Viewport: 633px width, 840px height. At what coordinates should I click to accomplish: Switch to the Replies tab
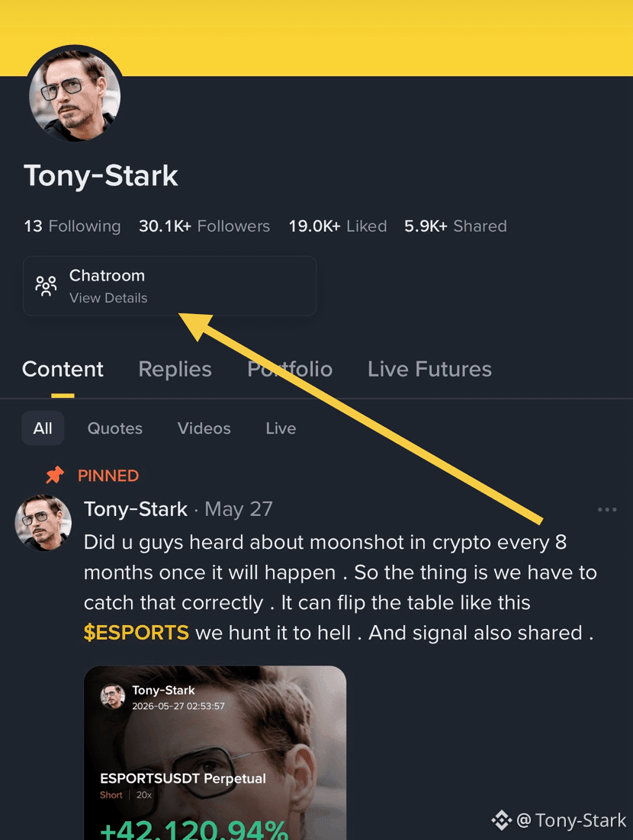coord(175,369)
